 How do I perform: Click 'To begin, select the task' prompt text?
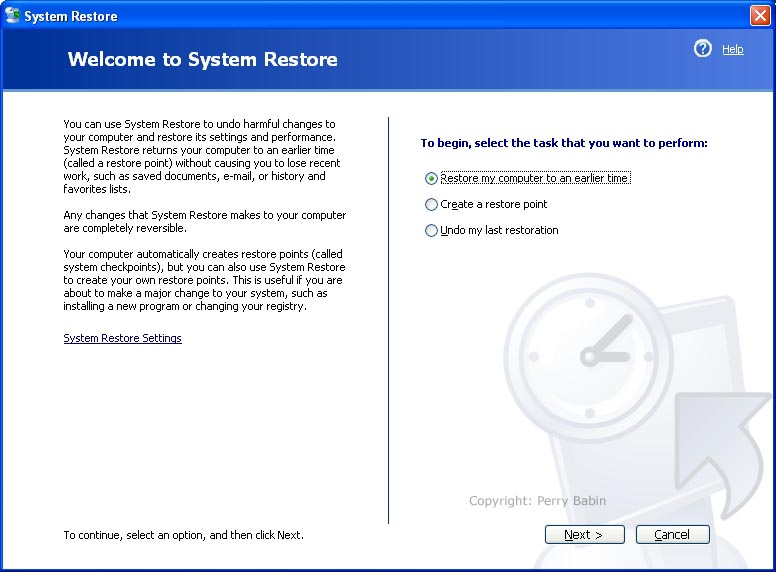pos(564,143)
